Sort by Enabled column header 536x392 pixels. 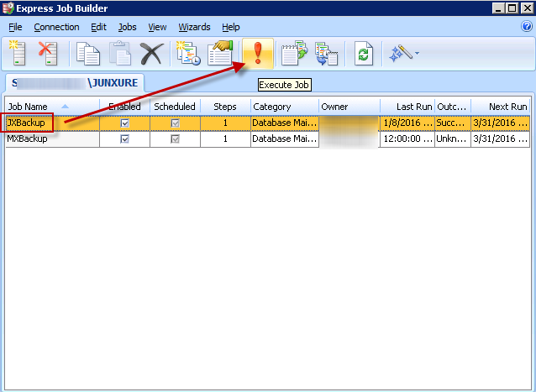coord(125,107)
